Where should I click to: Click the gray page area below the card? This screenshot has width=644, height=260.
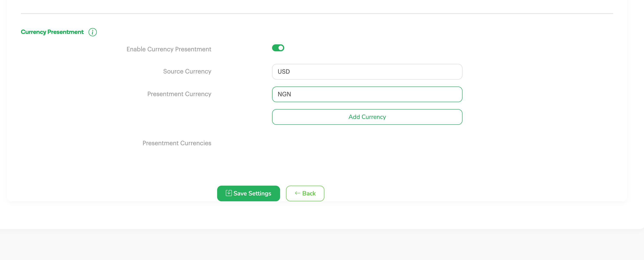point(322,245)
